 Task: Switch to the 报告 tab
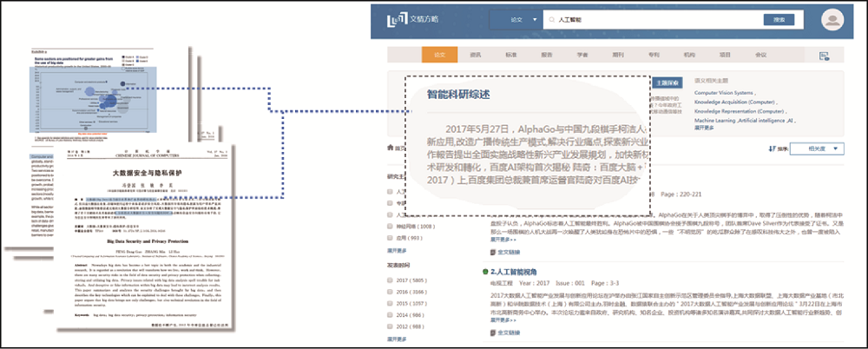(x=547, y=56)
